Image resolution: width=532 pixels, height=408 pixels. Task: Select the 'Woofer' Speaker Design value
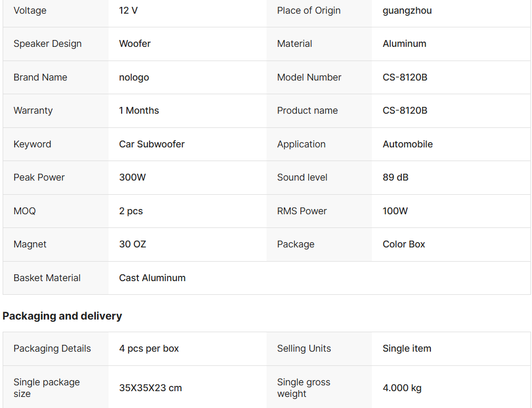pos(135,44)
